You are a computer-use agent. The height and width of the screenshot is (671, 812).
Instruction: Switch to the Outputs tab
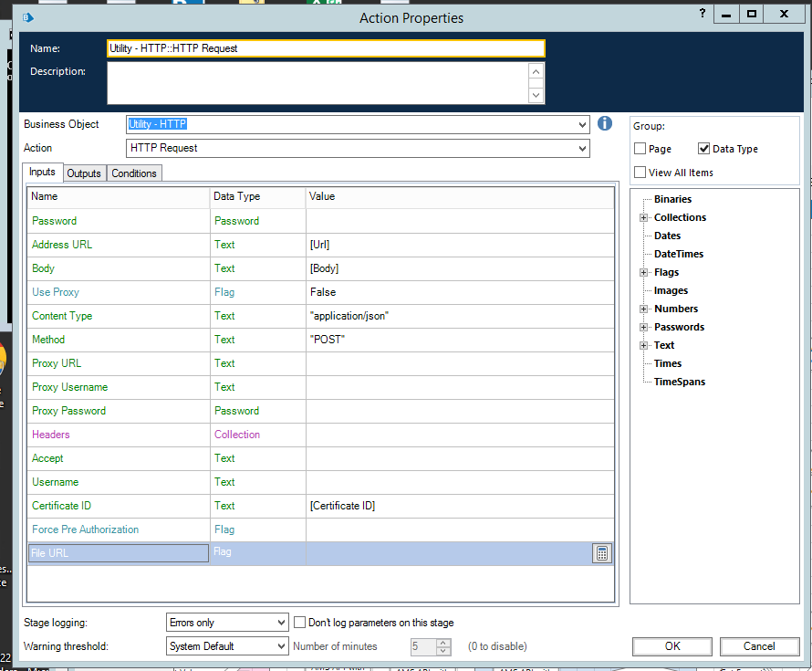(x=84, y=173)
